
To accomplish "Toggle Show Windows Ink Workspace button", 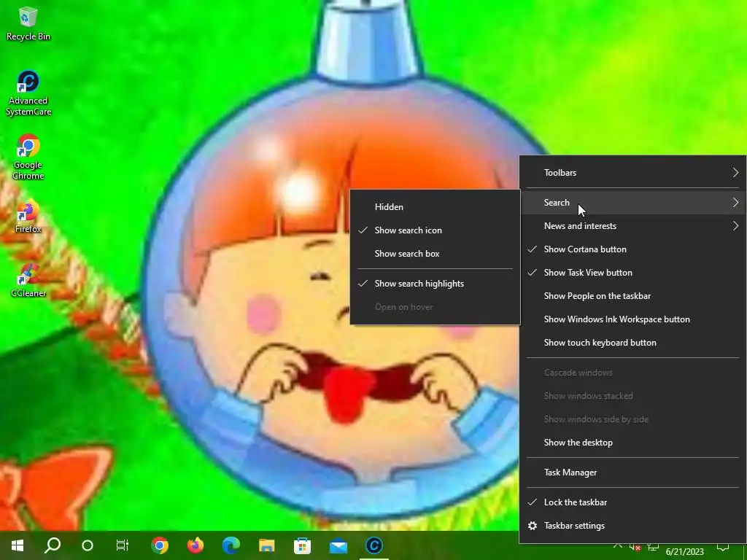I will point(632,319).
